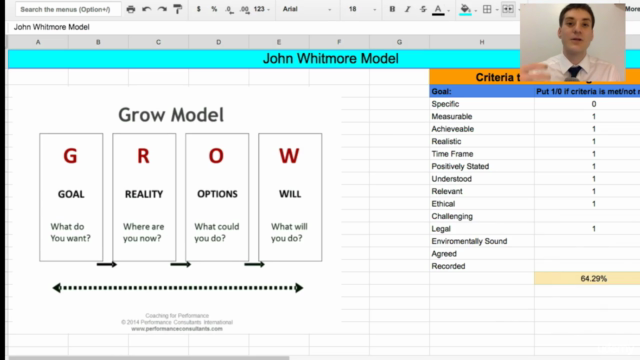
Task: Open more number formats 123 dropdown
Action: pyautogui.click(x=262, y=9)
